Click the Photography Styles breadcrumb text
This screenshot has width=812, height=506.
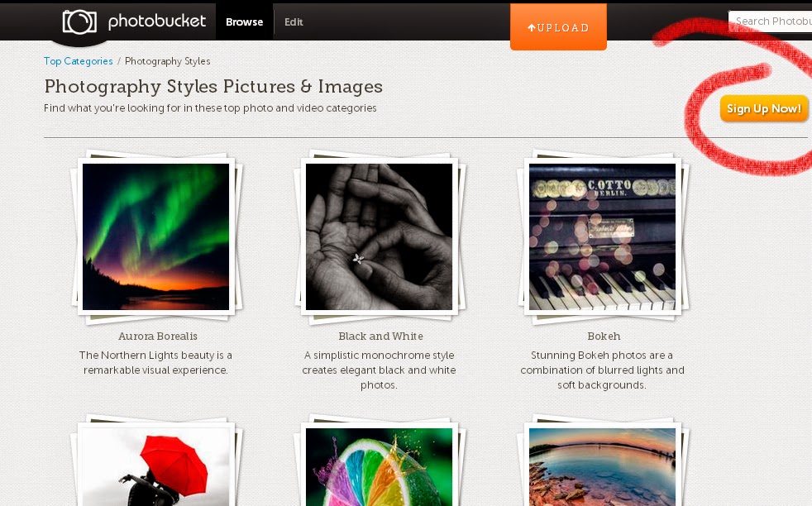pos(167,61)
